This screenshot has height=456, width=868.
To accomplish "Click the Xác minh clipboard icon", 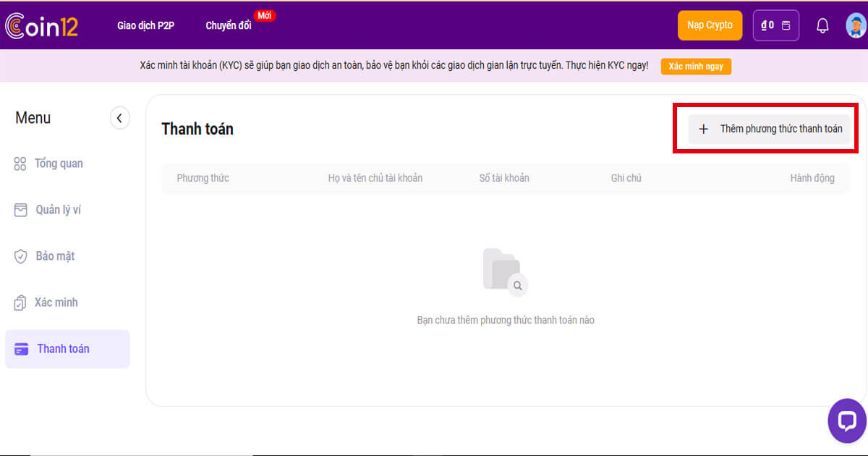I will pos(20,303).
